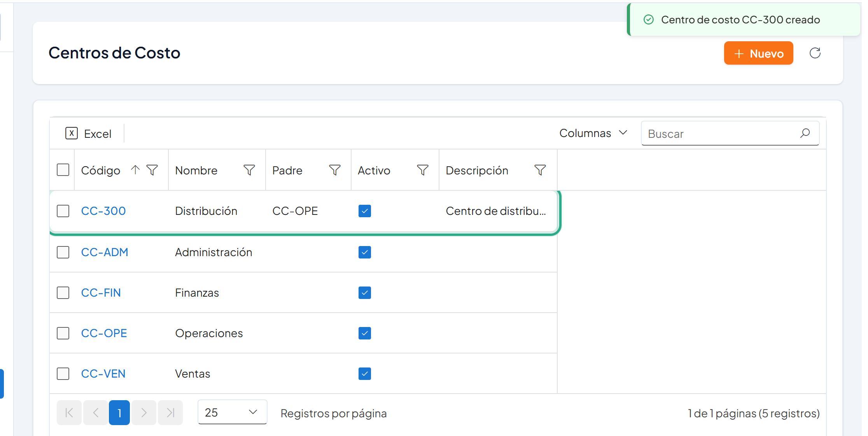Tick the CC-OPE row selection checkbox
Image resolution: width=868 pixels, height=436 pixels.
coord(63,333)
